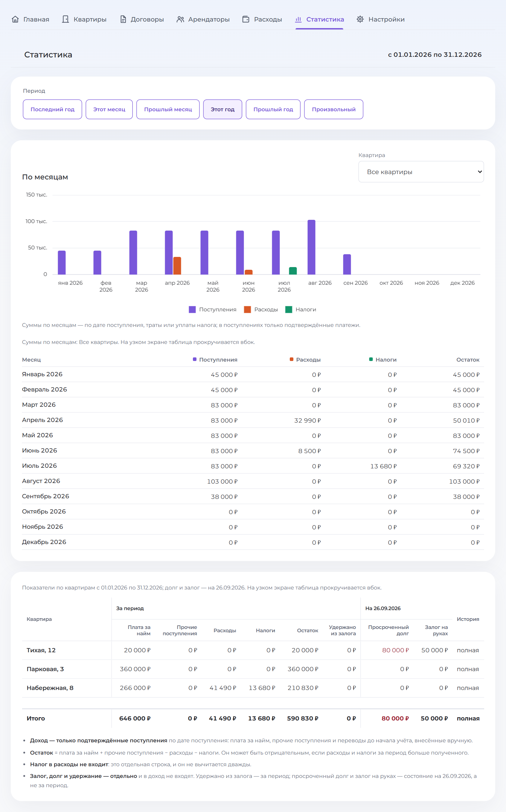The image size is (506, 812).
Task: Click the Тихая, 12 apartment row
Action: (253, 650)
